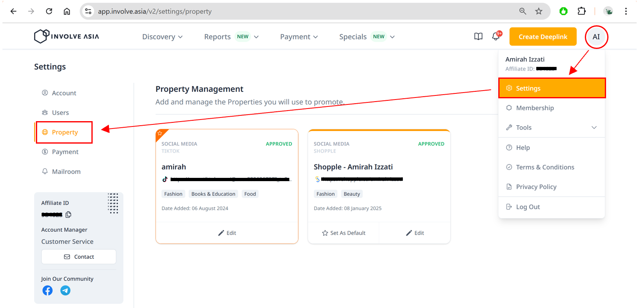Show the Affiliate ID QR code
Image resolution: width=644 pixels, height=308 pixels.
pos(113,203)
